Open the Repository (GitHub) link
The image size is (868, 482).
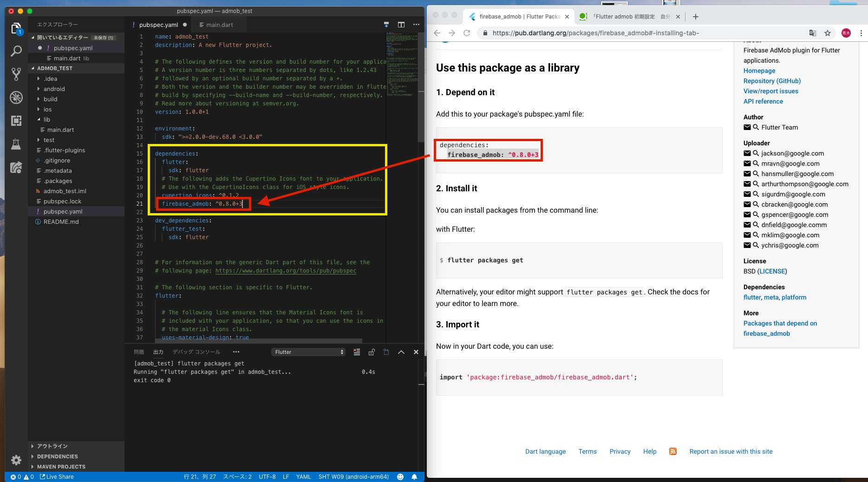772,81
